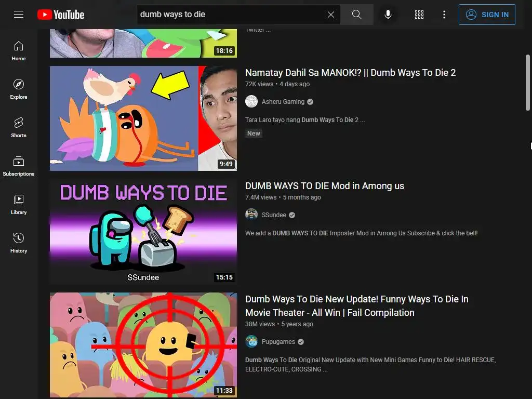Click the New badge under Asheru video
This screenshot has width=532, height=399.
(254, 134)
